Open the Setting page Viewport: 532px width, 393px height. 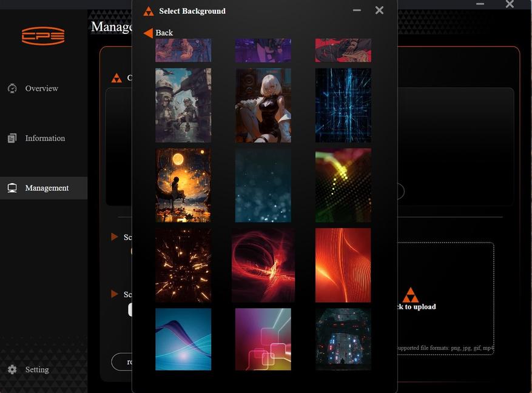37,369
